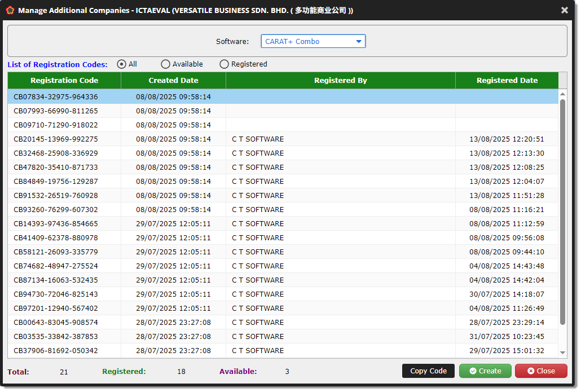This screenshot has height=392, width=581.
Task: Click the scrollbar down arrow
Action: pyautogui.click(x=562, y=353)
